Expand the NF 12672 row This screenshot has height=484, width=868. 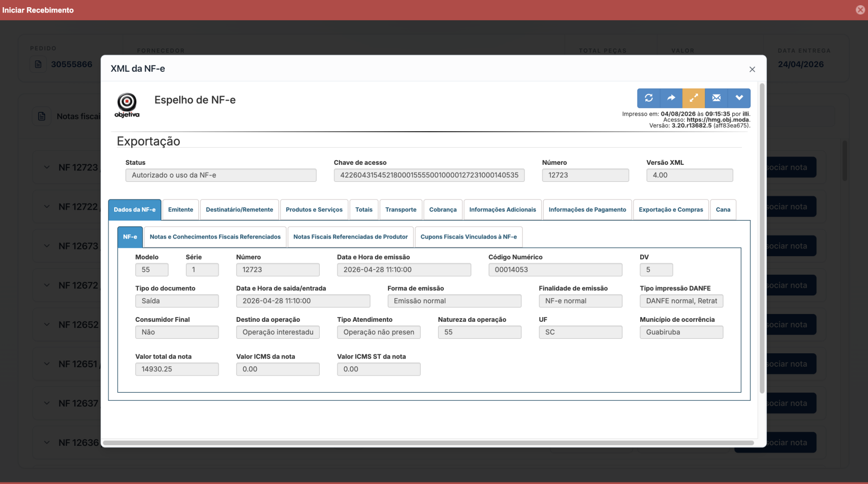tap(47, 285)
